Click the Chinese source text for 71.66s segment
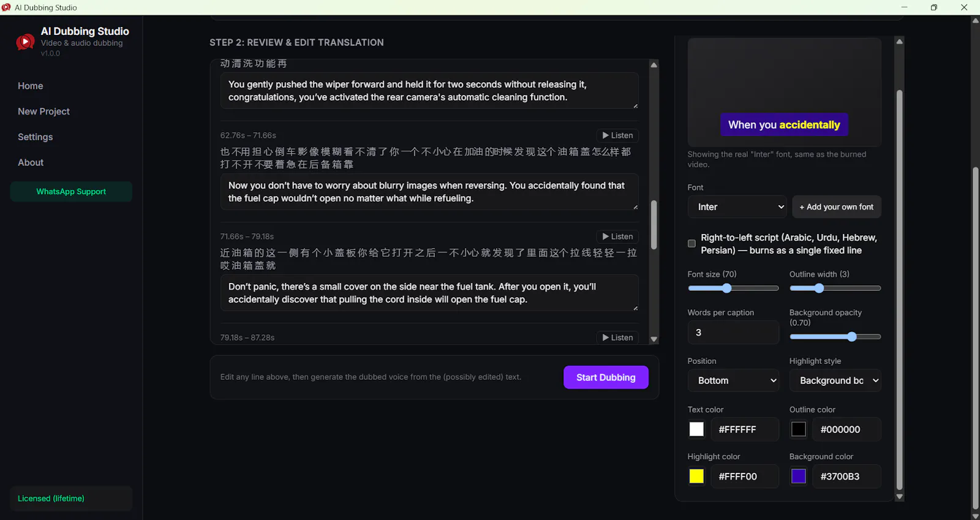The image size is (980, 520). 429,259
